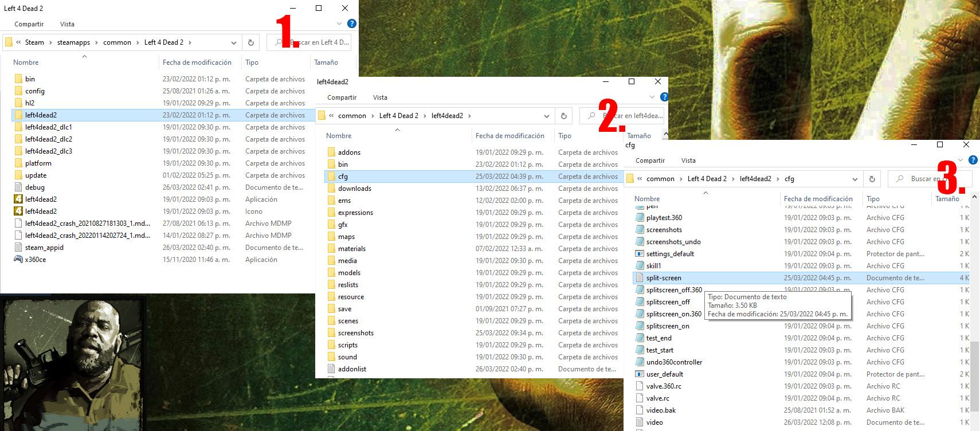This screenshot has width=980, height=431.
Task: Select the test_start file name
Action: click(x=660, y=350)
